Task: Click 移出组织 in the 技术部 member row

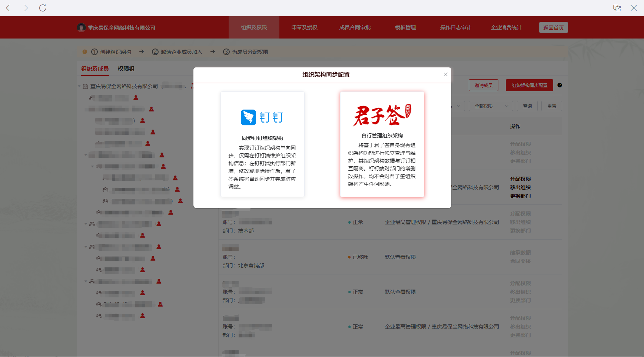Action: (520, 222)
